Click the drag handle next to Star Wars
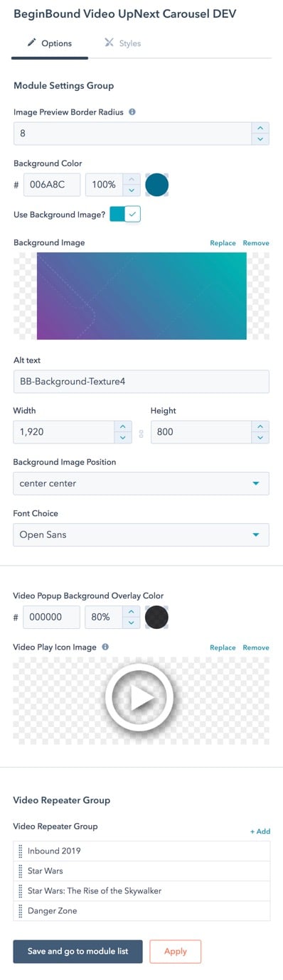This screenshot has width=283, height=980. click(x=21, y=871)
